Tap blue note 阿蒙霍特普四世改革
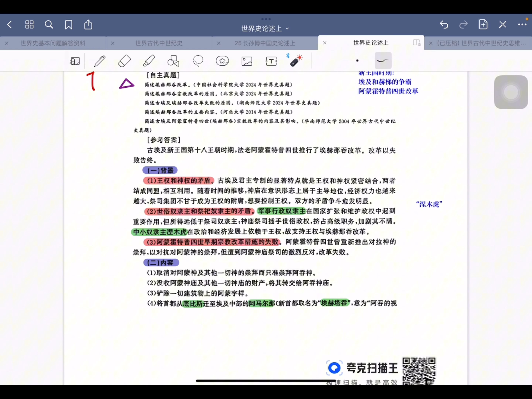The width and height of the screenshot is (532, 399). 388,91
